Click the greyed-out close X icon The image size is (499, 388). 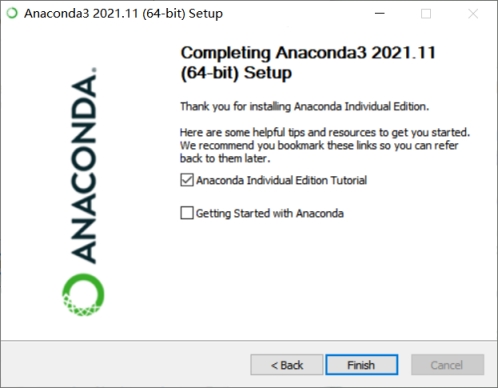473,14
